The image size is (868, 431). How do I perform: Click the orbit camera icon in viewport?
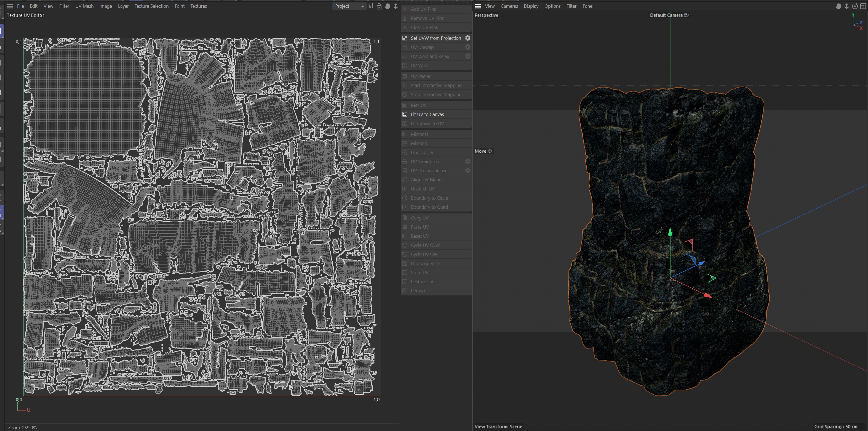854,6
